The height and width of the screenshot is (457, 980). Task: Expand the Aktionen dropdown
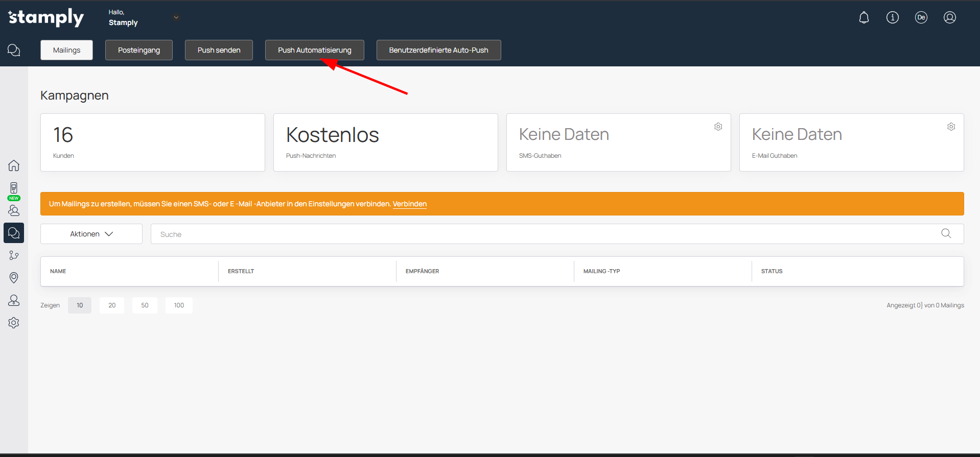(91, 234)
